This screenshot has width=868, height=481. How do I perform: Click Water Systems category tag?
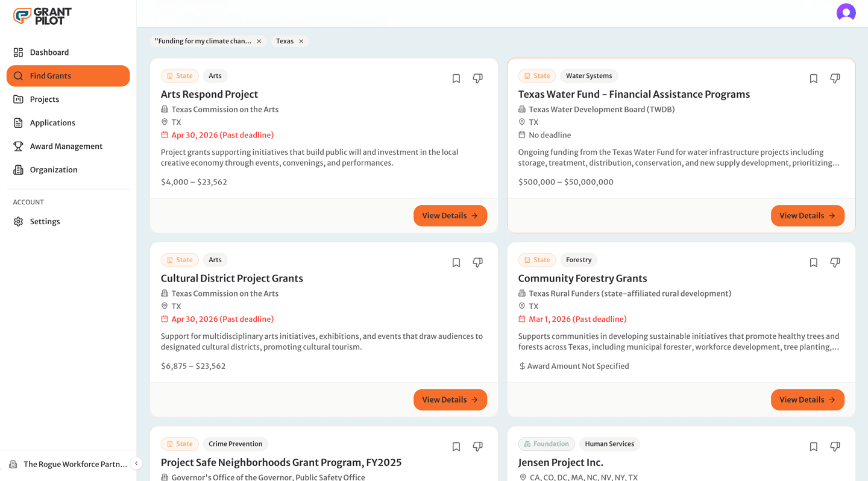tap(589, 76)
